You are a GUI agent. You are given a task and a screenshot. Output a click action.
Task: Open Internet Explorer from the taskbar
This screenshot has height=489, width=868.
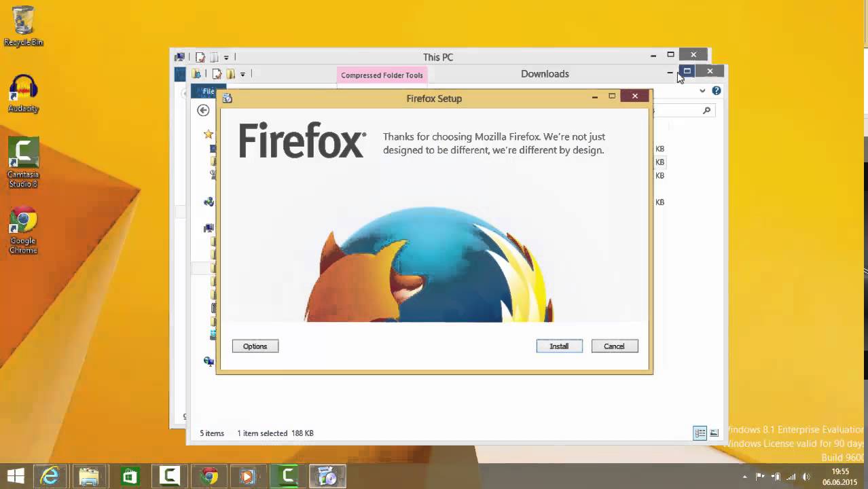click(x=50, y=476)
